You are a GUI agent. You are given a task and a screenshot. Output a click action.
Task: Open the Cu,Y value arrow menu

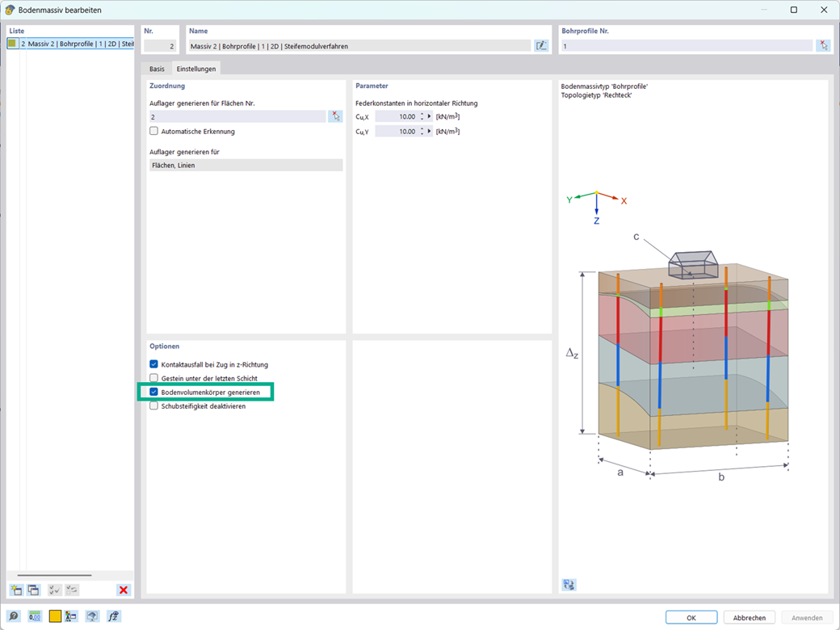429,131
